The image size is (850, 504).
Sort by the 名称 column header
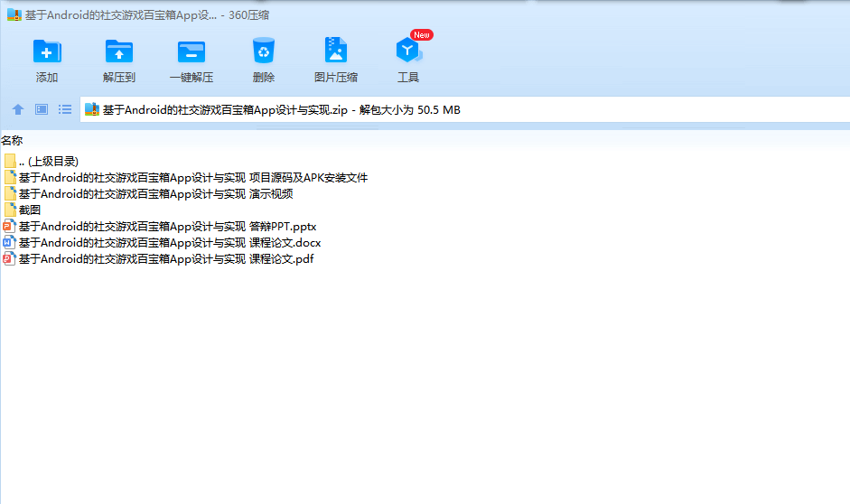(12, 140)
